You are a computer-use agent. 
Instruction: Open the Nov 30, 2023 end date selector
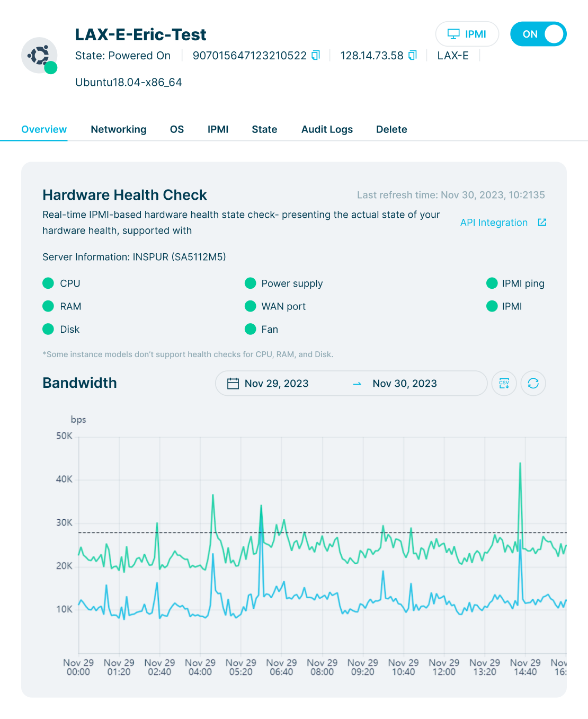(404, 383)
